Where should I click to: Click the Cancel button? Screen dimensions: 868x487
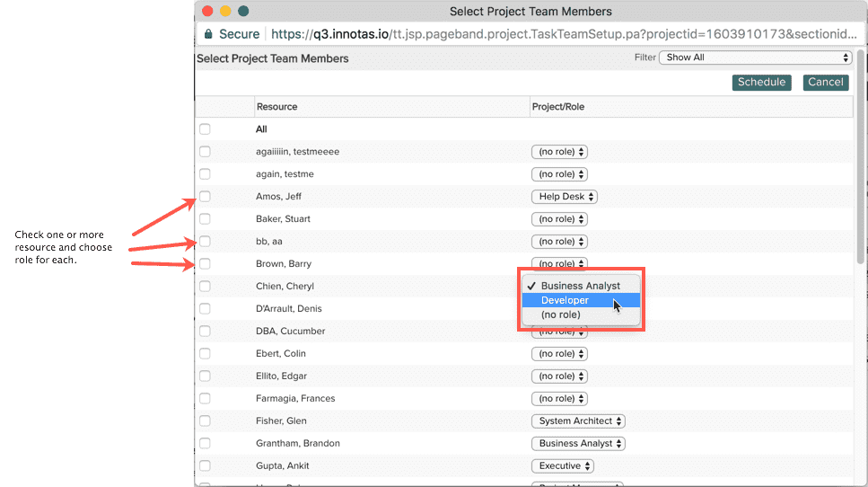pos(825,83)
